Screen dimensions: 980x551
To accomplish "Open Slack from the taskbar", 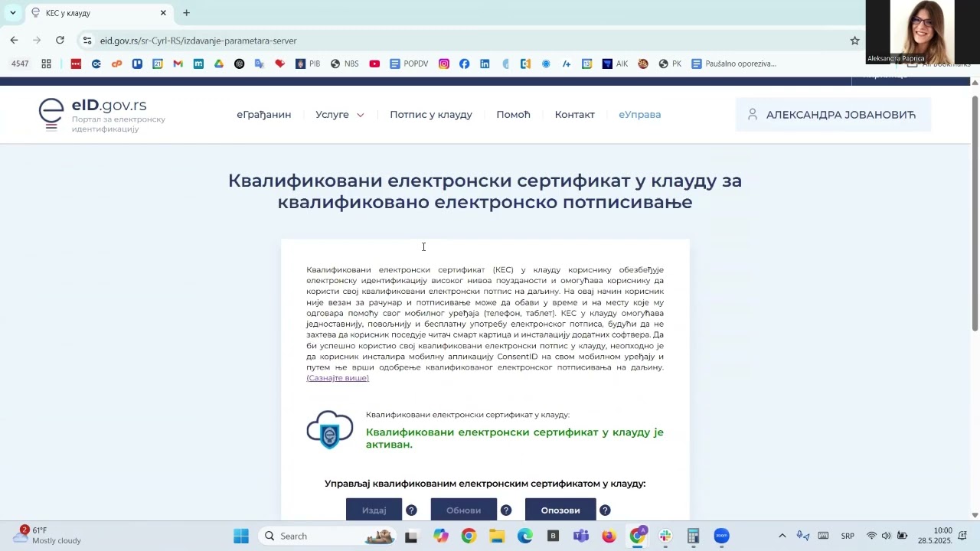I will [665, 536].
